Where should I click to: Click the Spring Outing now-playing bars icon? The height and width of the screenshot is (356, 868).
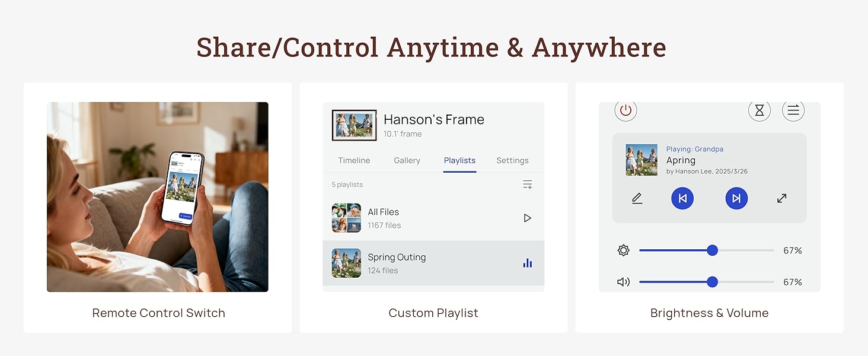527,263
